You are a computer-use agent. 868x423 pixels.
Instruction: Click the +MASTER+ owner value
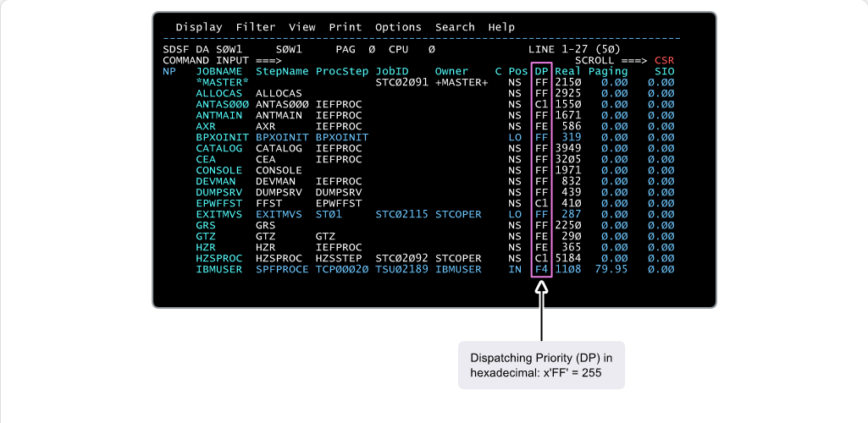tap(462, 82)
